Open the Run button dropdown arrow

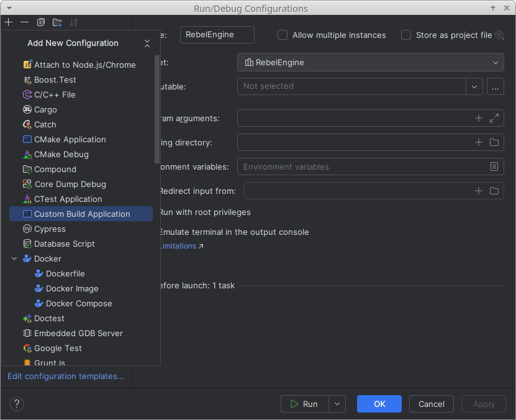[337, 404]
